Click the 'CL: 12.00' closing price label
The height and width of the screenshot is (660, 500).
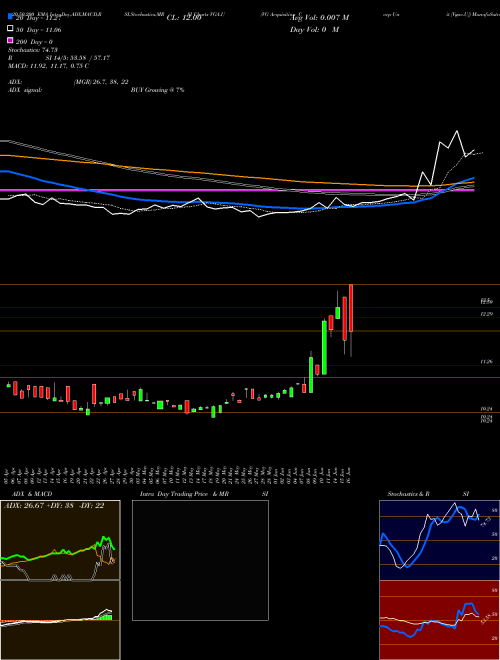(x=184, y=18)
